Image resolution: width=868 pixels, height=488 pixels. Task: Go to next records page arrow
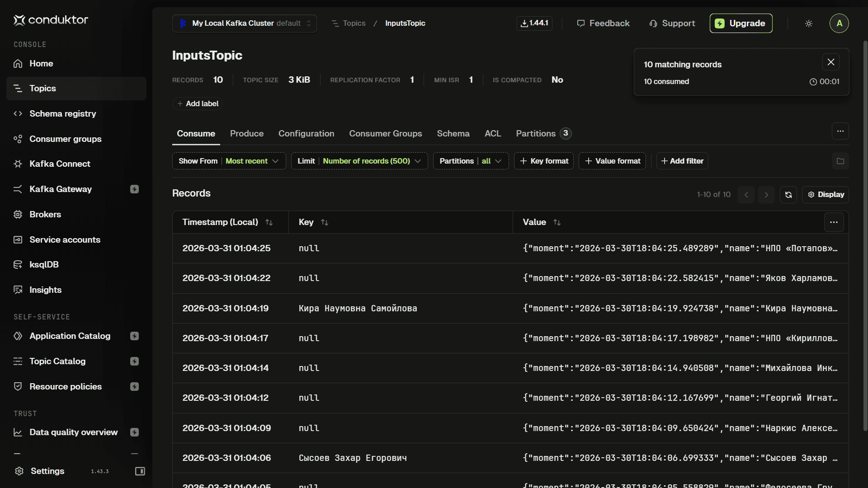[766, 195]
